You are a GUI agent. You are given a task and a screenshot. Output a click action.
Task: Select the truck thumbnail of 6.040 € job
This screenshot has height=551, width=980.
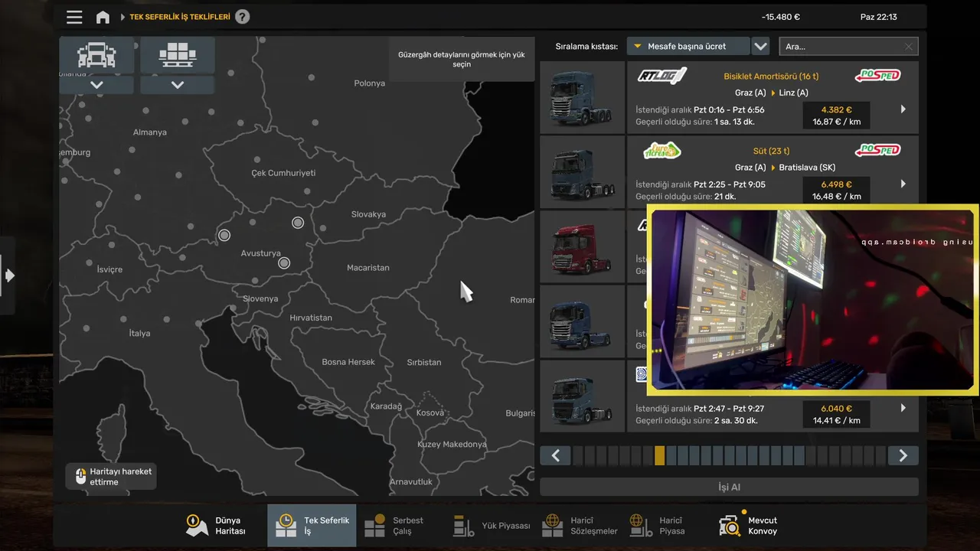(583, 396)
